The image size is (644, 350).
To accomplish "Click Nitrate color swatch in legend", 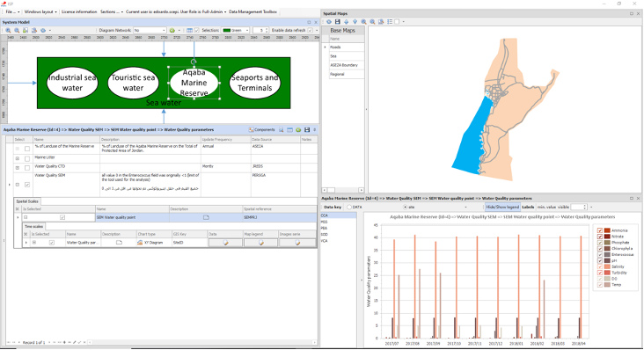I will point(607,237).
